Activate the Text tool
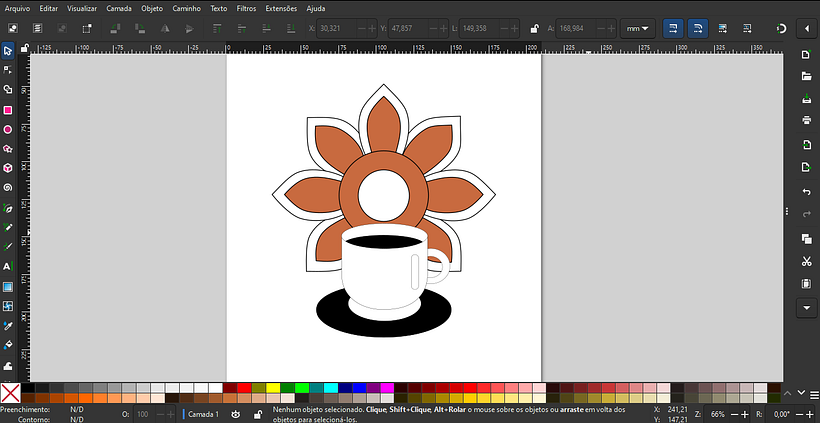 coord(8,267)
